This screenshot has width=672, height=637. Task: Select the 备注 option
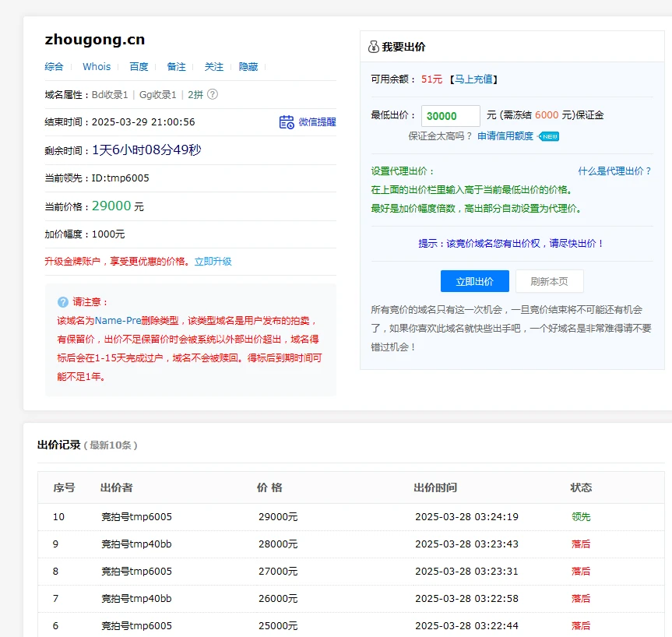click(x=176, y=67)
